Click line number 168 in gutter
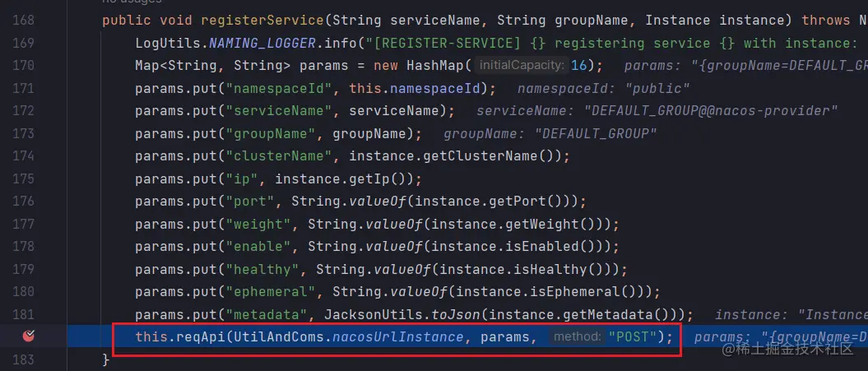 [x=23, y=21]
